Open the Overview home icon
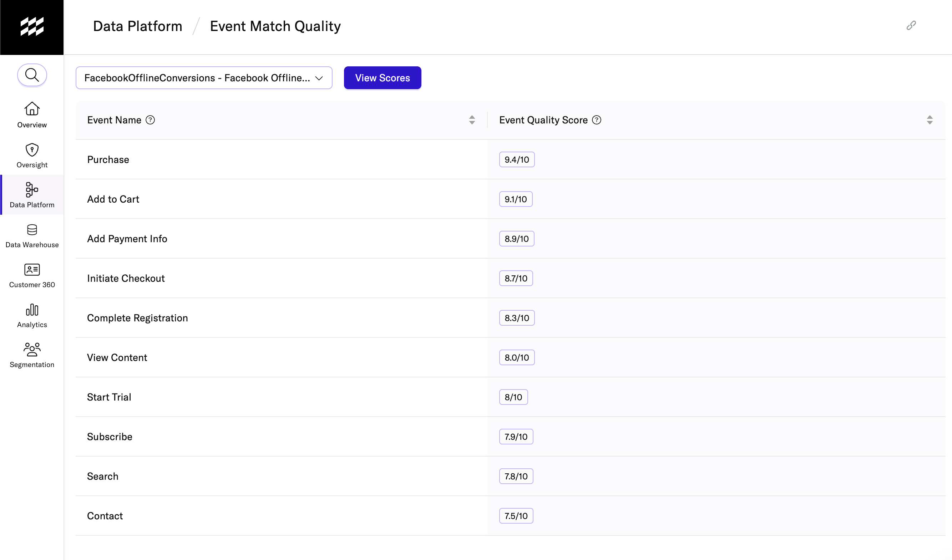952x560 pixels. click(x=32, y=109)
